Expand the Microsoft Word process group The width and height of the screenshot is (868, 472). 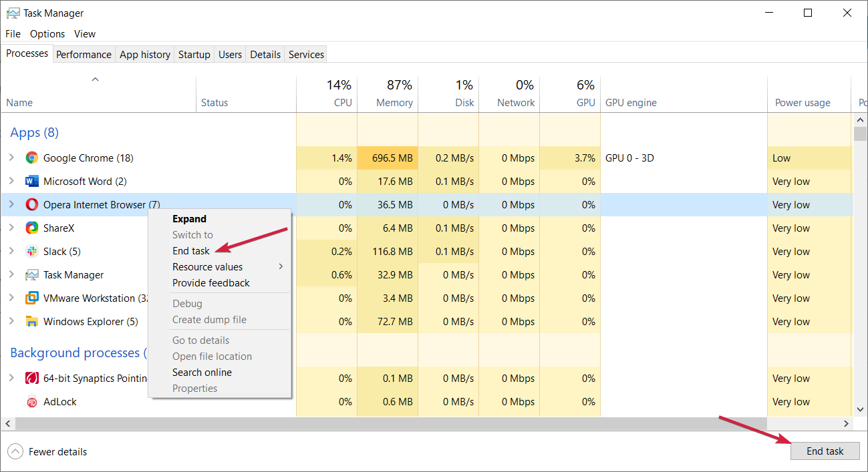pyautogui.click(x=11, y=182)
